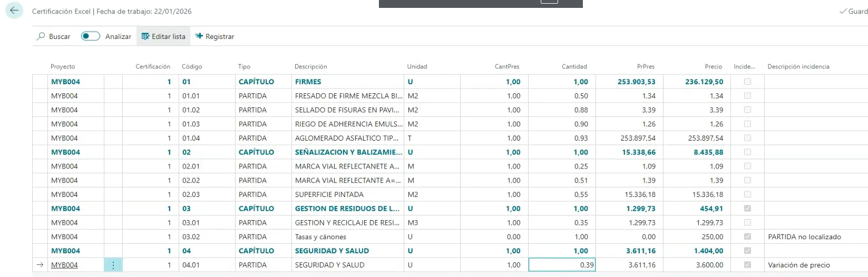Click PrPres value 253.903,53

point(637,82)
